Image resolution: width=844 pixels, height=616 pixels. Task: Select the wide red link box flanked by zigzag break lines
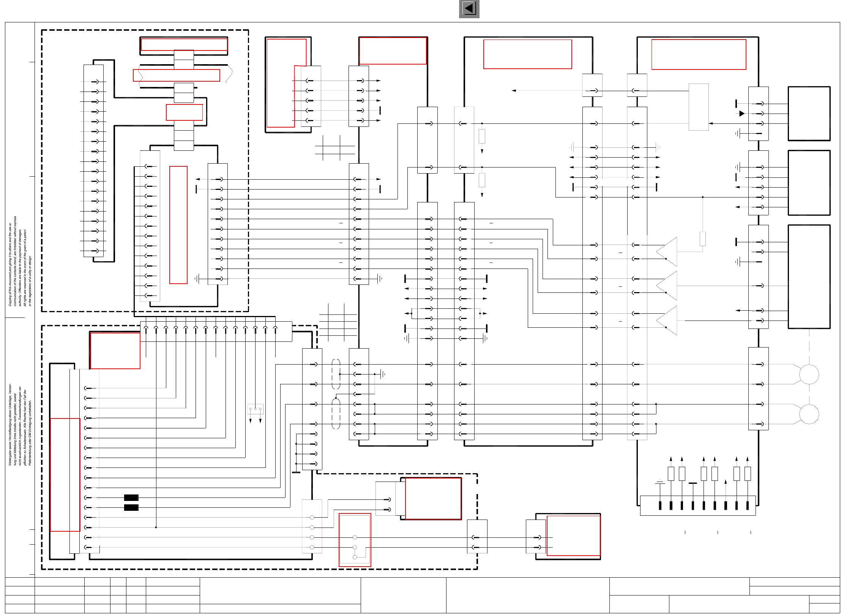point(176,75)
